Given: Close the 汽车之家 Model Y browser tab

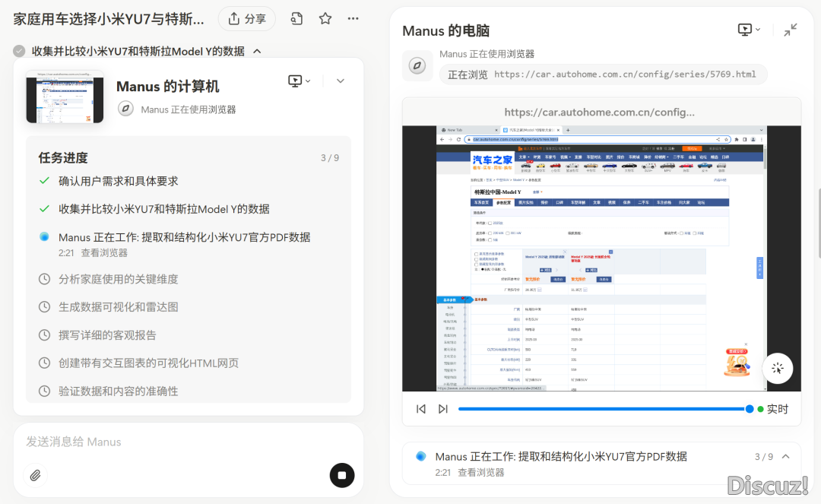Looking at the screenshot, I should coord(559,130).
